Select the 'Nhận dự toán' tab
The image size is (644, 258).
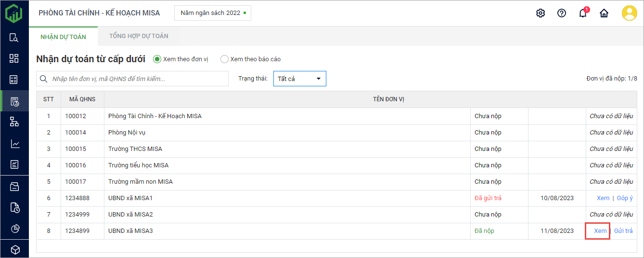pos(63,37)
